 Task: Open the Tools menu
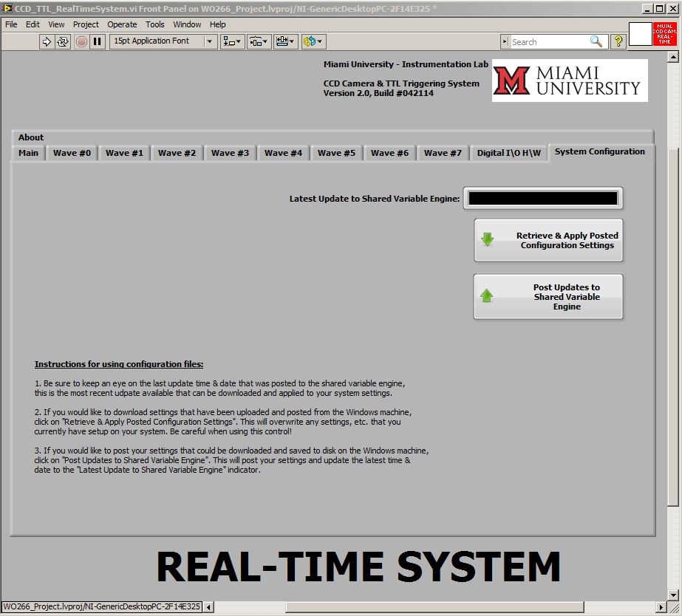[155, 24]
